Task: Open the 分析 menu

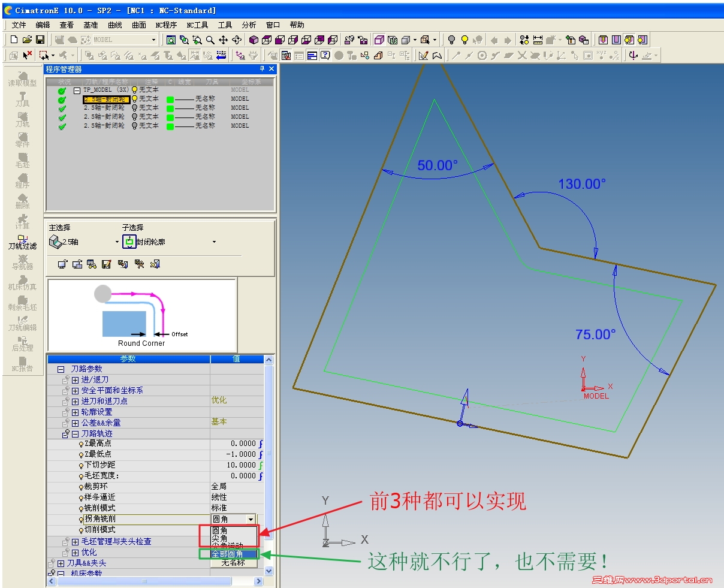Action: pyautogui.click(x=249, y=25)
